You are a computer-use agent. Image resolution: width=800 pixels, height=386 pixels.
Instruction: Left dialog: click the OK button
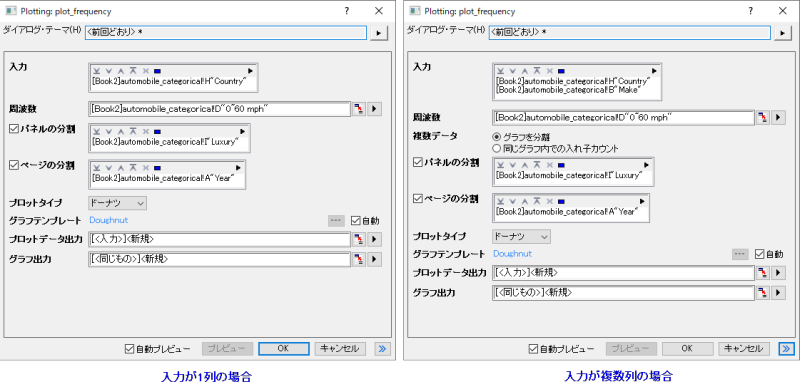coord(284,349)
